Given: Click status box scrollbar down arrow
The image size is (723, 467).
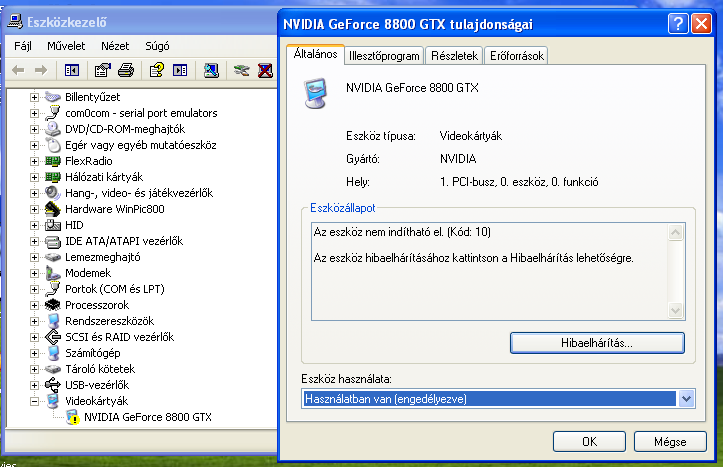Looking at the screenshot, I should 676,310.
